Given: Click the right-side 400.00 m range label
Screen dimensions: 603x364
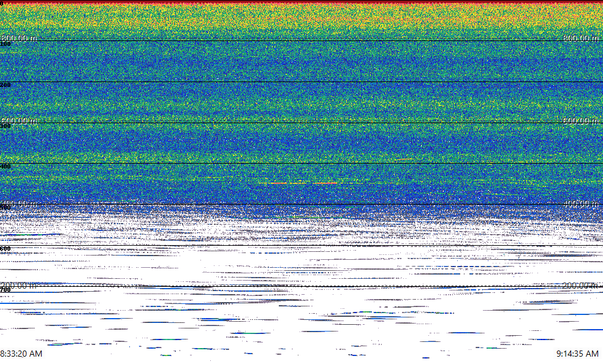Looking at the screenshot, I should click(581, 203).
